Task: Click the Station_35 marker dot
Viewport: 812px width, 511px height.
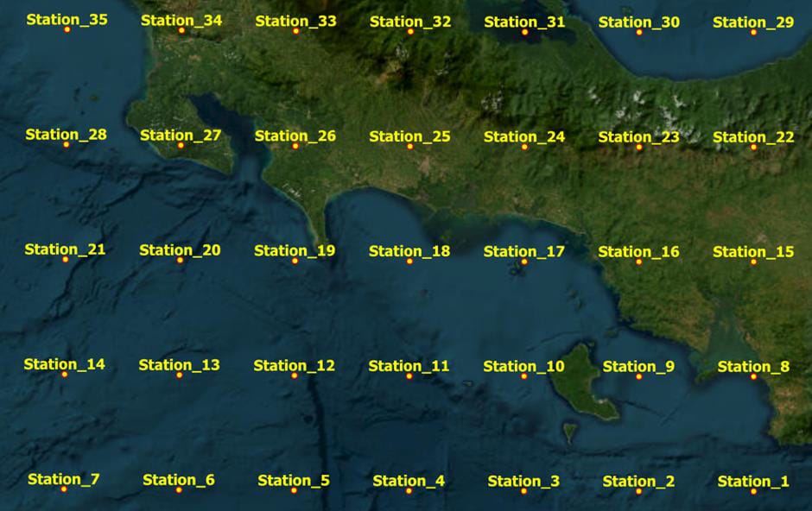Action: [67, 30]
